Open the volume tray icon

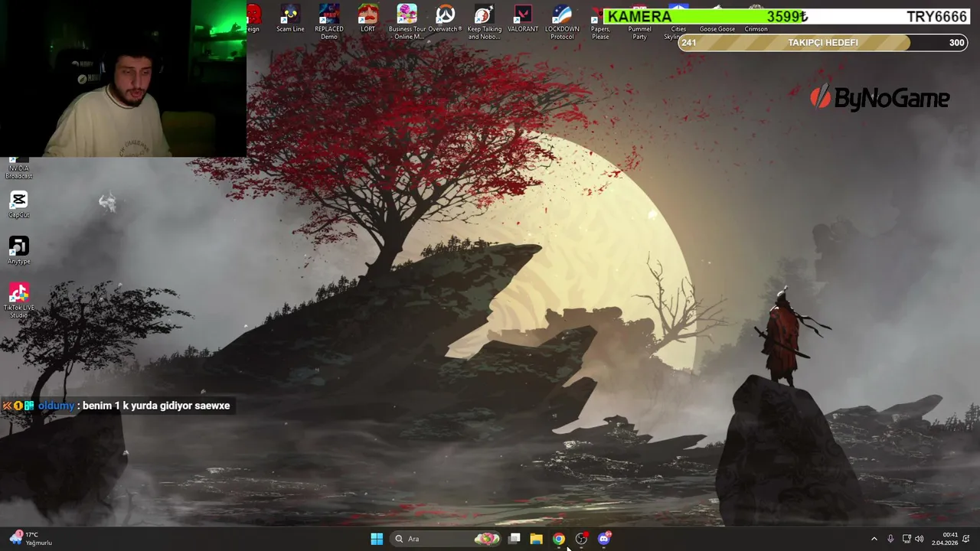920,539
